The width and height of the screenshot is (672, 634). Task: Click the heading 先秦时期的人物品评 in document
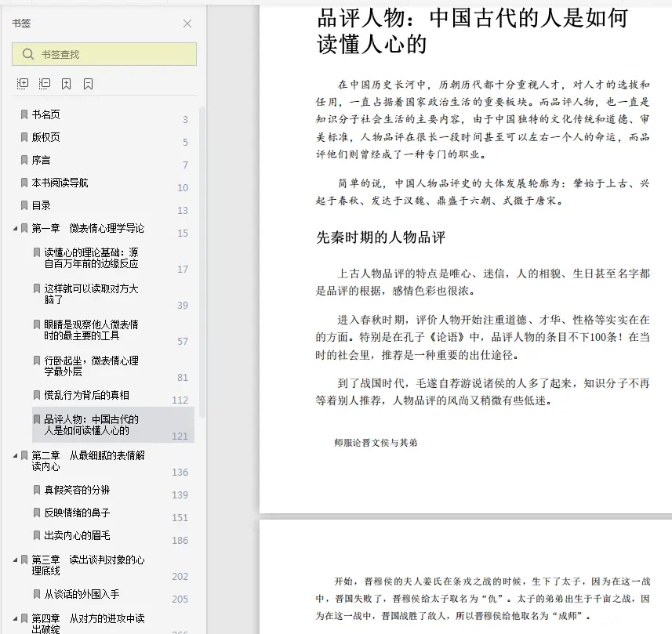point(380,237)
